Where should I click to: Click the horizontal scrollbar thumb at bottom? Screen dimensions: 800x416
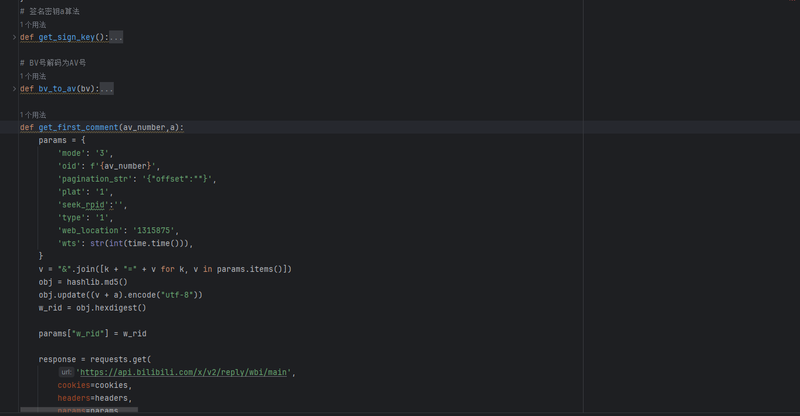tap(79, 410)
